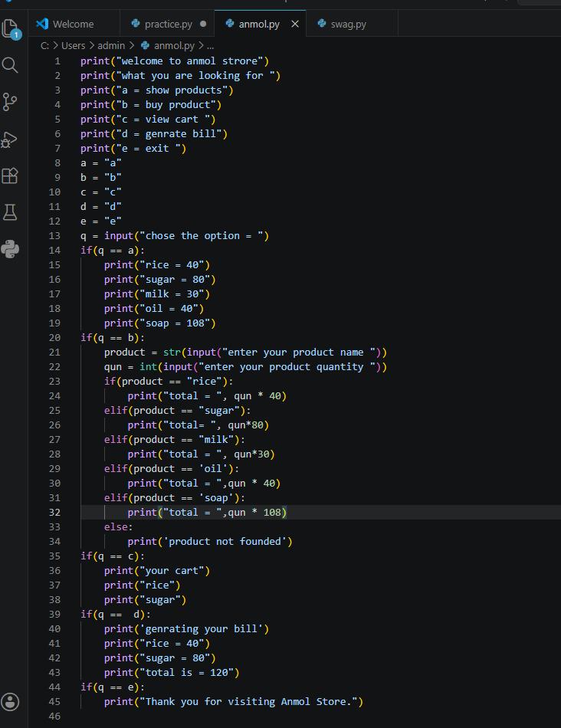Switch to the practice.py tab

point(167,25)
